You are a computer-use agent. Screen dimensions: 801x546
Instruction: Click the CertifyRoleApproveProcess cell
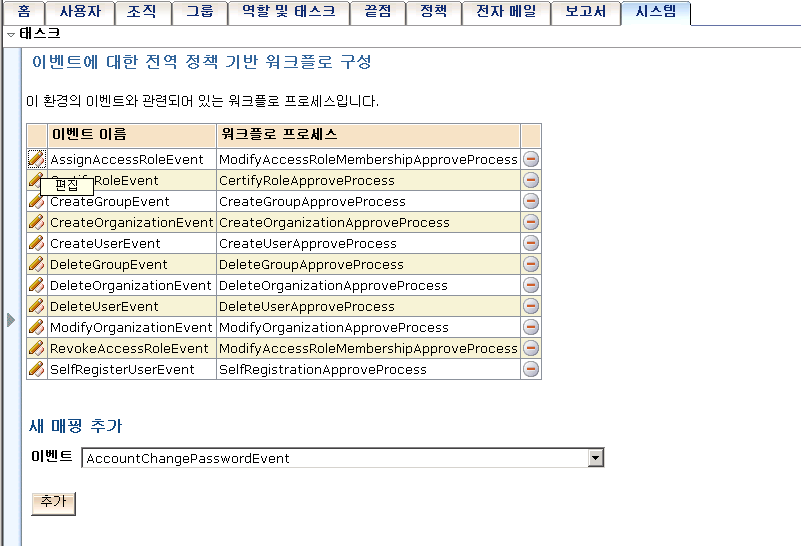[368, 180]
